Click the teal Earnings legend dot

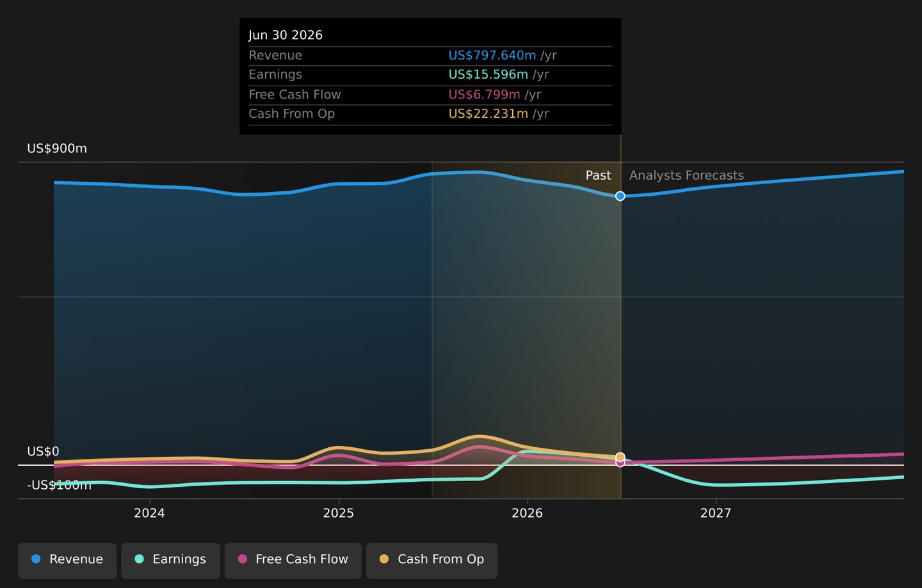click(x=139, y=559)
